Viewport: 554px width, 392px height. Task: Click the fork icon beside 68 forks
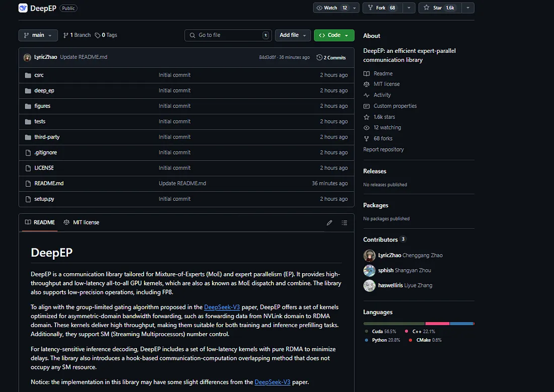pos(366,139)
